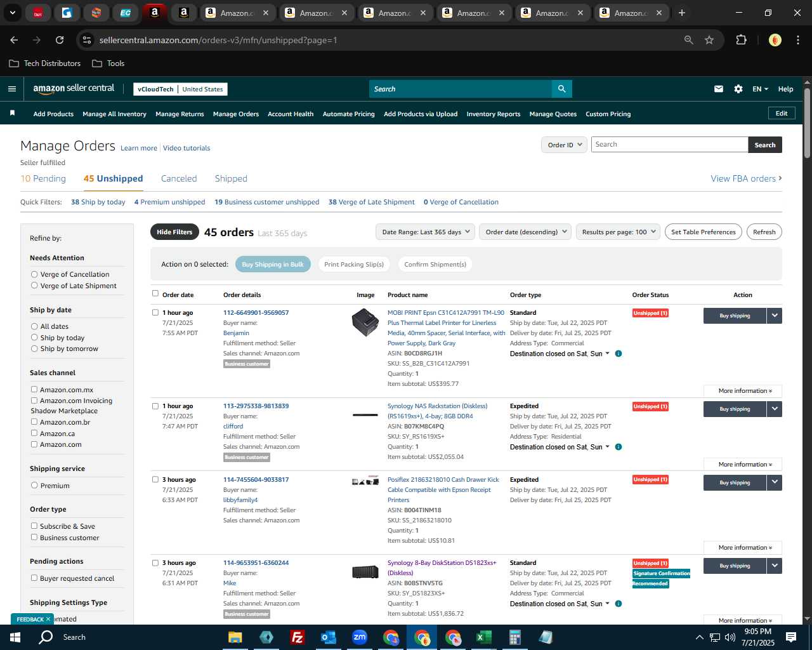Open Calculator from the taskbar
Image resolution: width=812 pixels, height=650 pixels.
pyautogui.click(x=514, y=637)
